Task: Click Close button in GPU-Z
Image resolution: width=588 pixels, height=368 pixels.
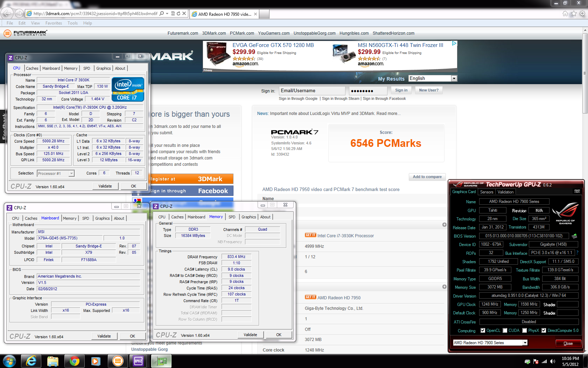Action: click(x=568, y=343)
